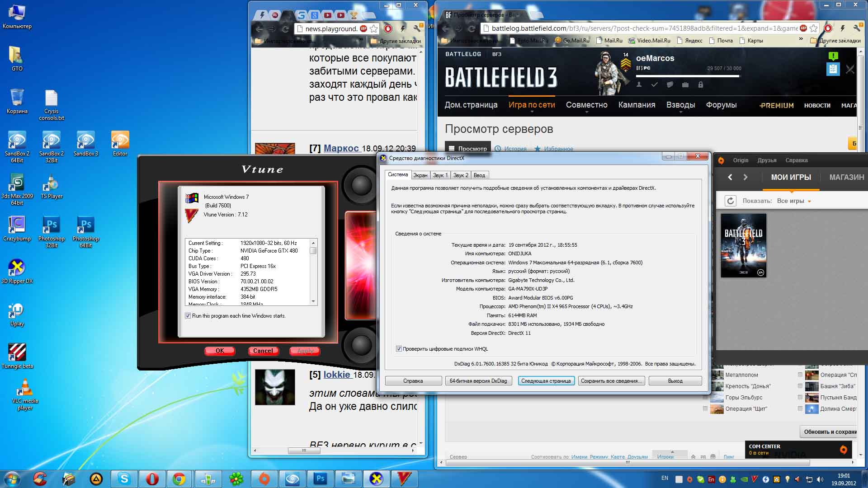
Task: Open the lokkie user link in comment 5
Action: [337, 375]
